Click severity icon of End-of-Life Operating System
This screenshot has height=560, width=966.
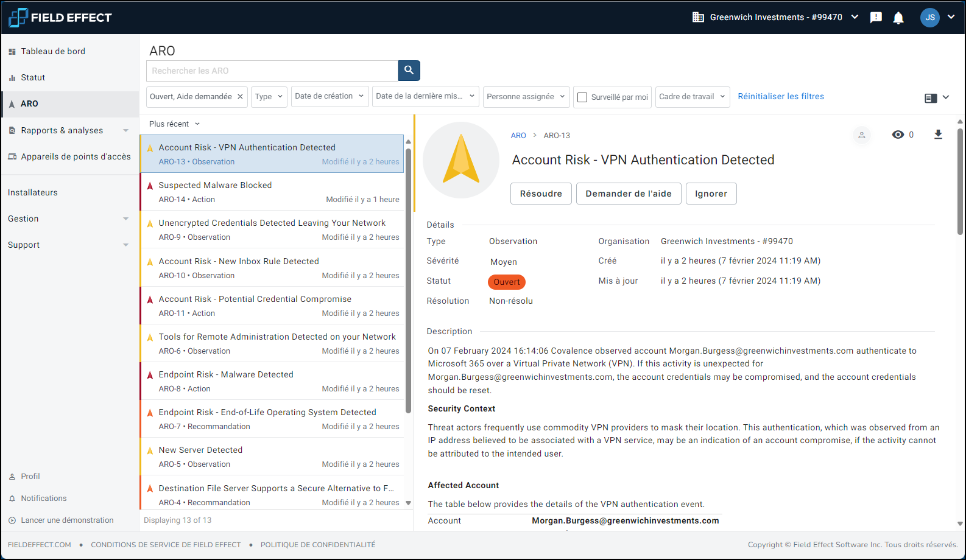150,413
